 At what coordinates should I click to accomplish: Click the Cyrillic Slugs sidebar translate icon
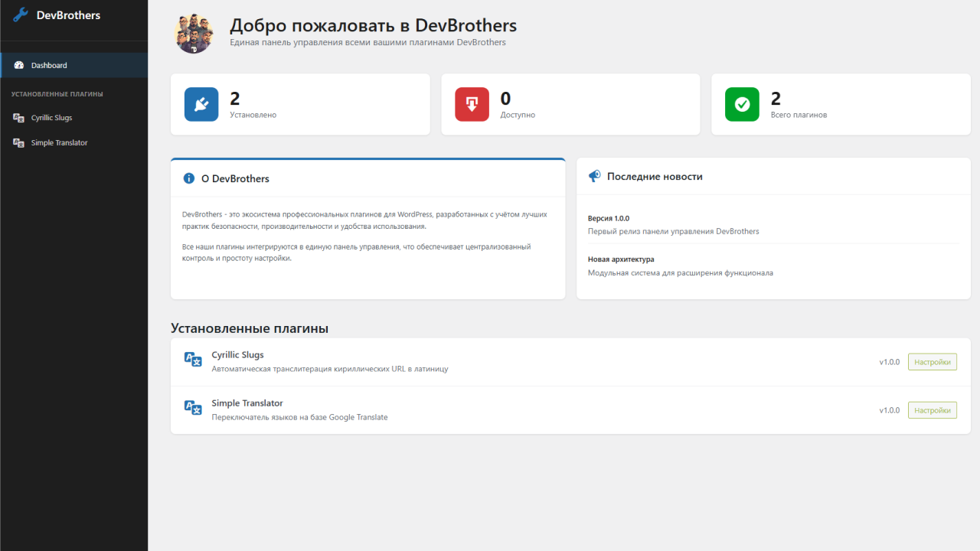coord(19,118)
